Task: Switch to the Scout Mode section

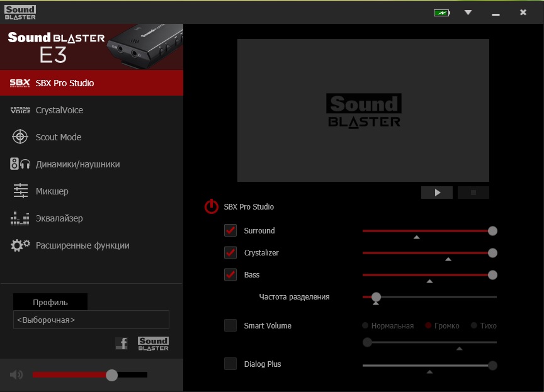Action: coord(91,137)
